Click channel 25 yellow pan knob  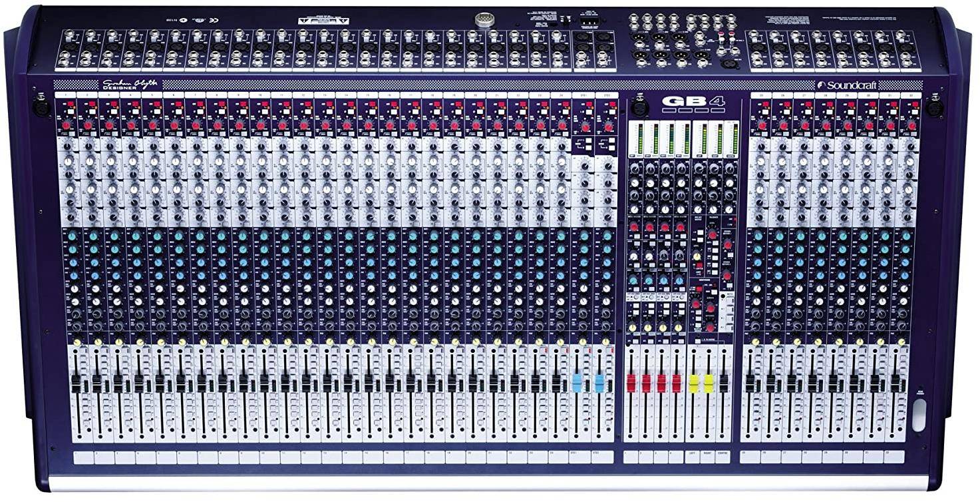pos(755,342)
